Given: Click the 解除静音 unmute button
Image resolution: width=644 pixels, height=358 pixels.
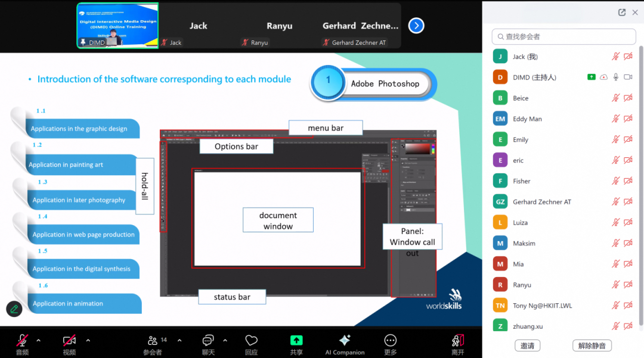Looking at the screenshot, I should coord(592,345).
